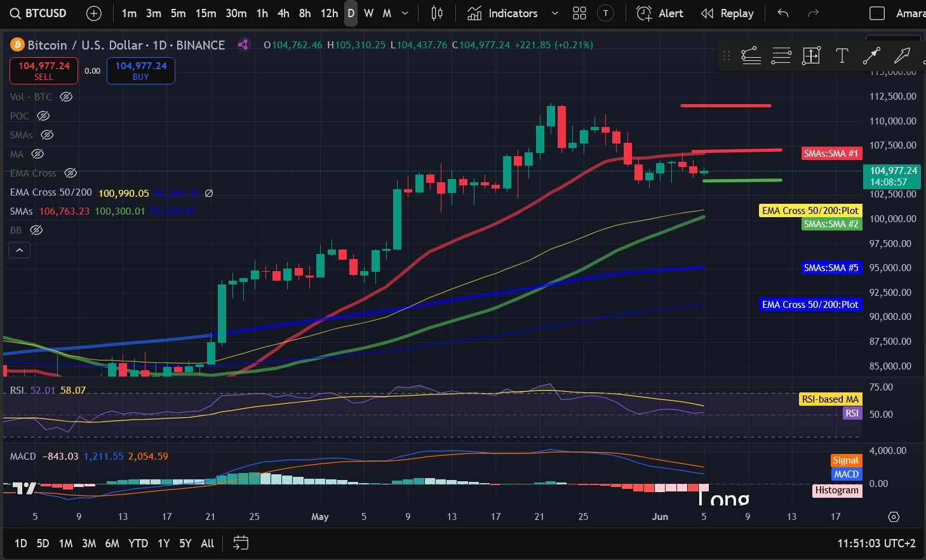Toggle visibility of the BB indicator
The image size is (926, 560).
(x=36, y=230)
